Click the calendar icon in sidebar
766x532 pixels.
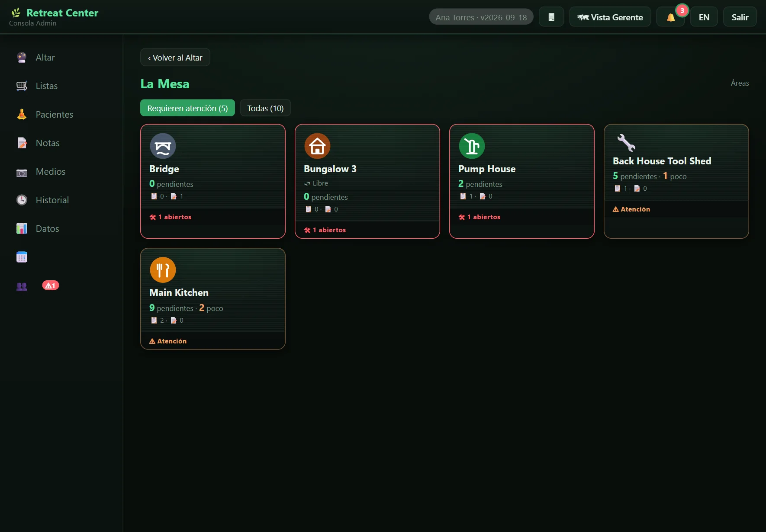22,257
